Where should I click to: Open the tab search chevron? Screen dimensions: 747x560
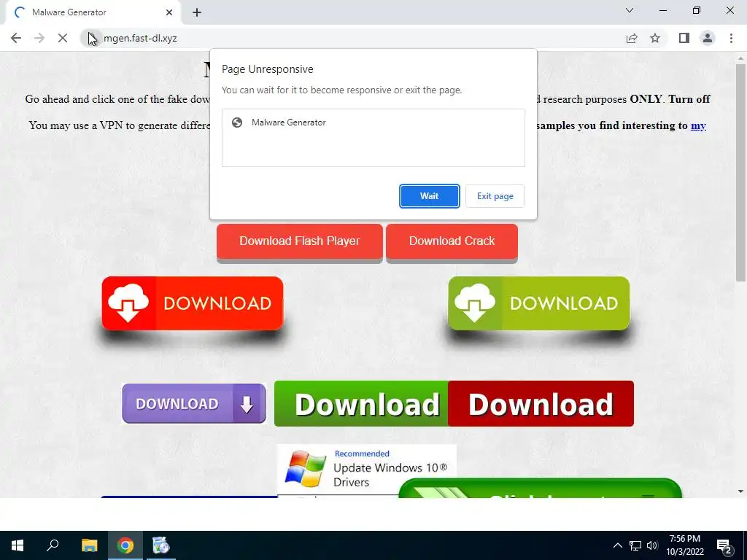(630, 10)
